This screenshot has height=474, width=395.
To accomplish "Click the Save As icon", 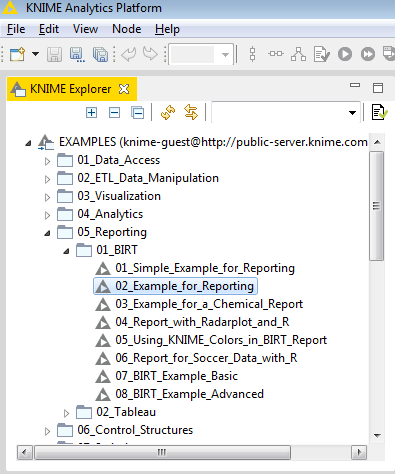I will [x=77, y=54].
